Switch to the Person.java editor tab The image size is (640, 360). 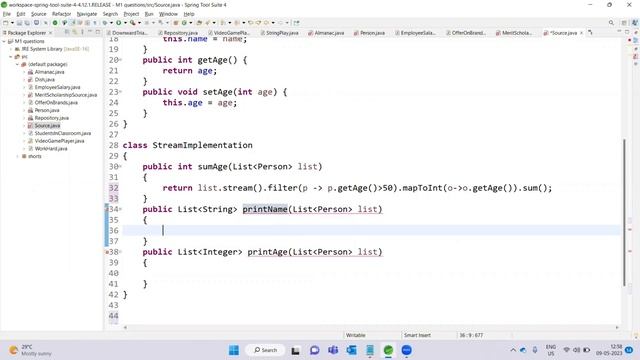coord(369,33)
